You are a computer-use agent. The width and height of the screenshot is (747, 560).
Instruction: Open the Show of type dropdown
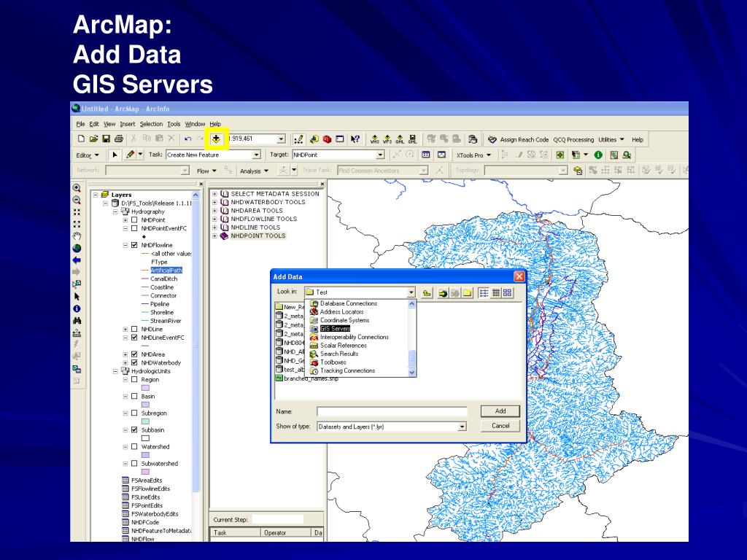coord(462,427)
